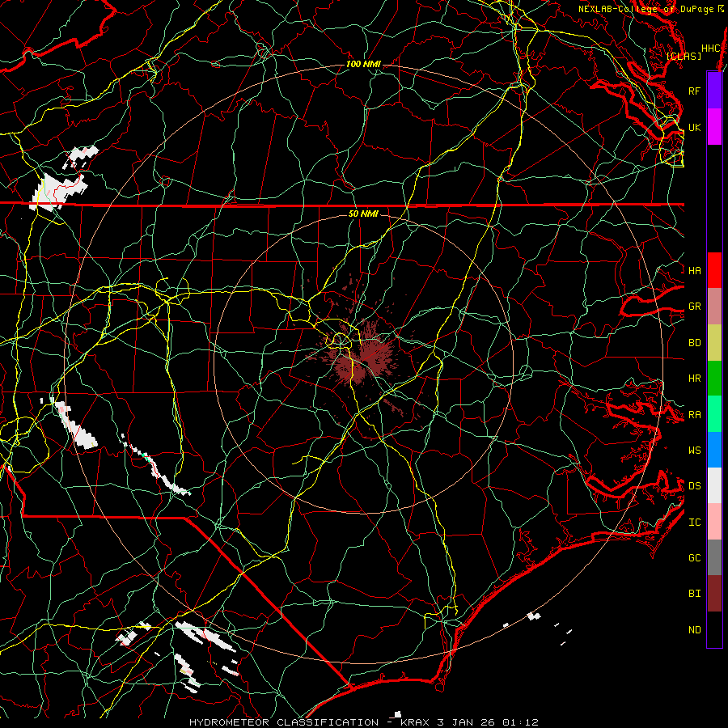Click the WS legend label
The height and width of the screenshot is (728, 728).
(x=694, y=450)
